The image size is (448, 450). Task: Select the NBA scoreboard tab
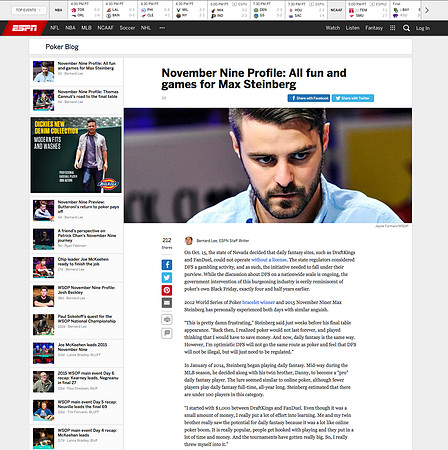[x=58, y=10]
